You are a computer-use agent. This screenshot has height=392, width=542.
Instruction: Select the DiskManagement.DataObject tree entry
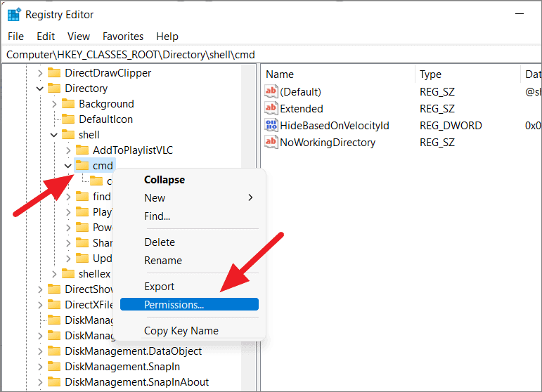[x=134, y=351]
